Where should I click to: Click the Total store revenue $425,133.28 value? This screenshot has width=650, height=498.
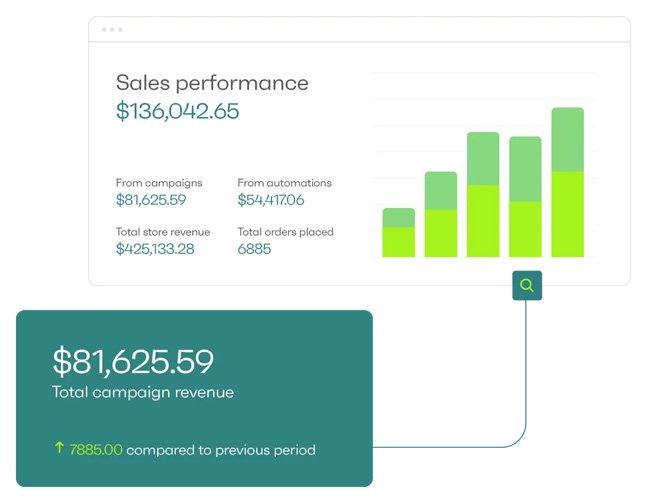click(155, 249)
